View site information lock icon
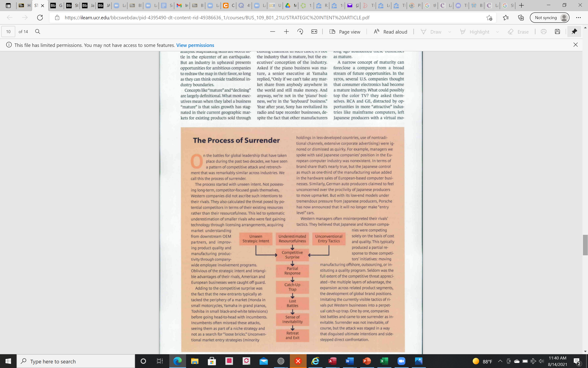Viewport: 588px width, 368px height. point(57,17)
